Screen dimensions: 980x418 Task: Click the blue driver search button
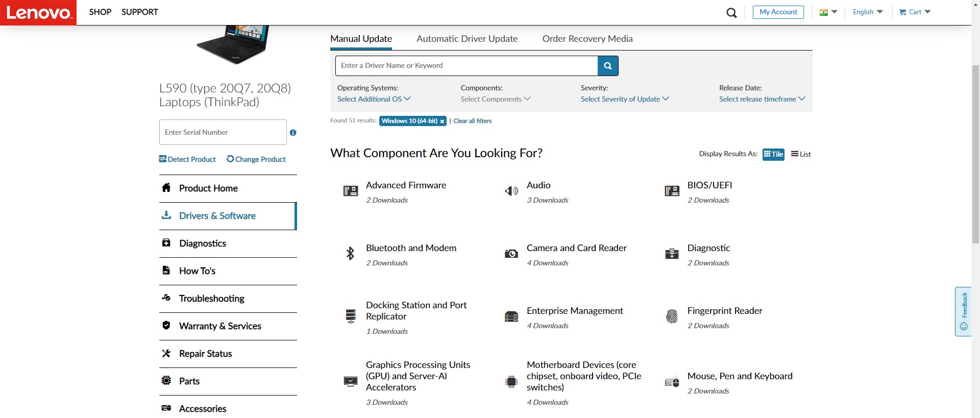point(608,66)
